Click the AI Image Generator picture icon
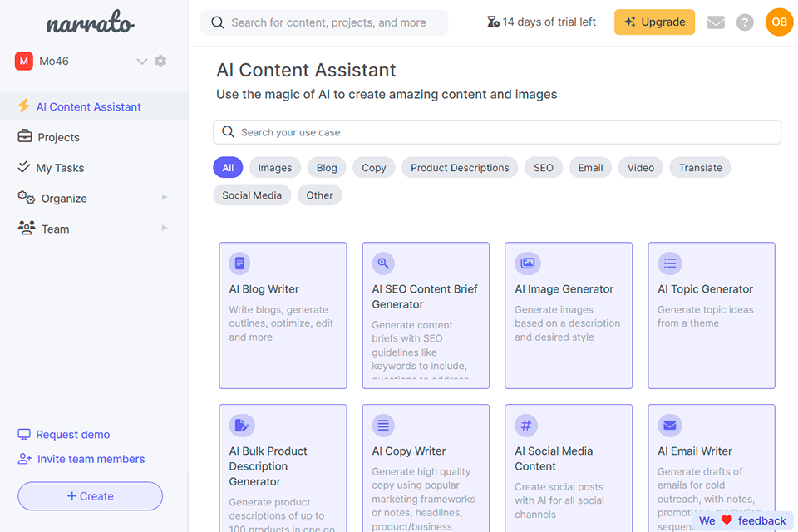The height and width of the screenshot is (532, 798). (x=528, y=264)
